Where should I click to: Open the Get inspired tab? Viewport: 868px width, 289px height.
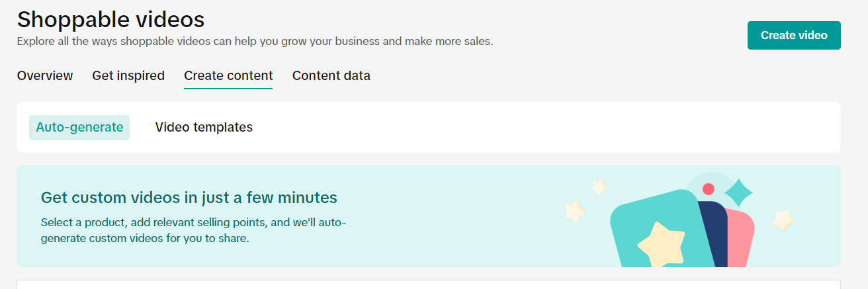click(128, 76)
